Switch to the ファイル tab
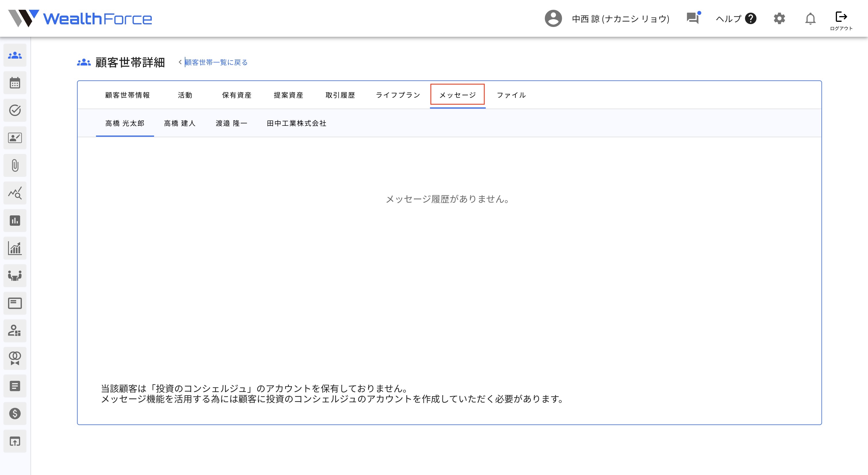This screenshot has width=868, height=475. (511, 95)
